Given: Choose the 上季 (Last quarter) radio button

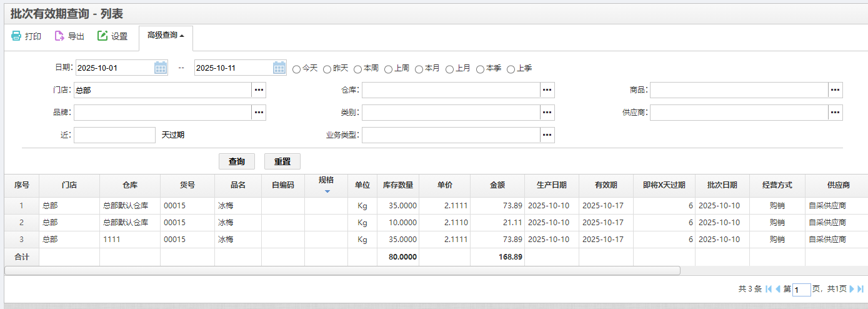Looking at the screenshot, I should (511, 69).
